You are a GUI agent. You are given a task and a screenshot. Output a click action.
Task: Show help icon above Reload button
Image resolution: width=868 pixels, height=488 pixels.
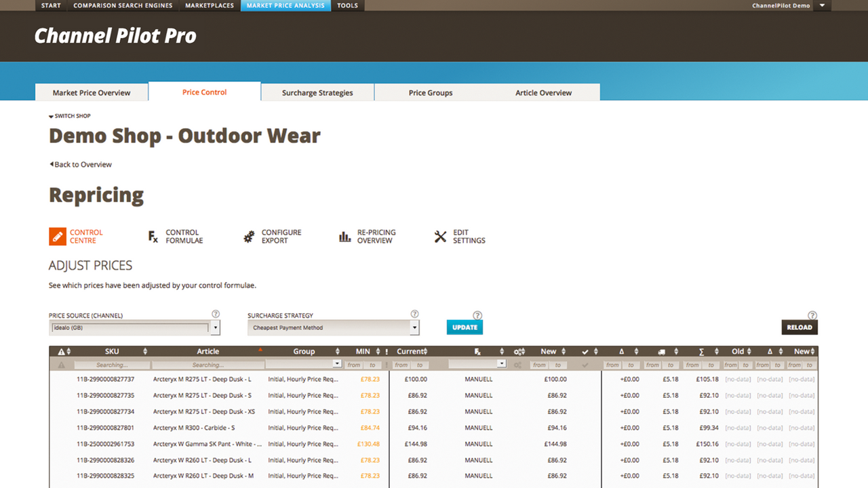pyautogui.click(x=812, y=315)
